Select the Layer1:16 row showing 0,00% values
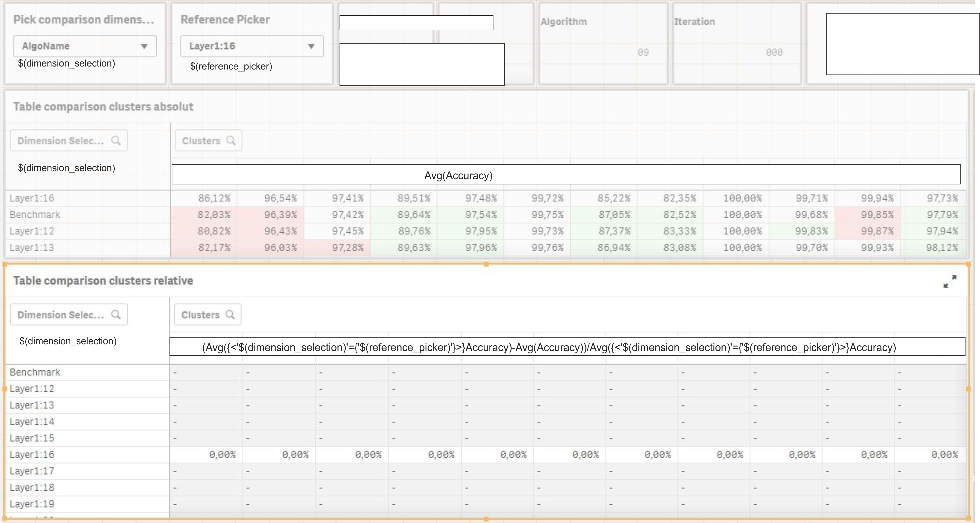 point(32,454)
